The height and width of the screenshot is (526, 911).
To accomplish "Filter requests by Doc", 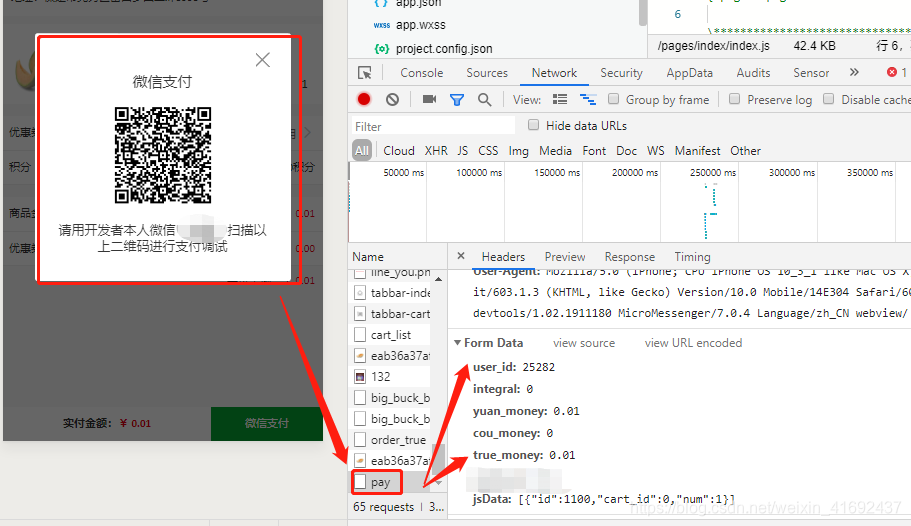I will point(626,151).
